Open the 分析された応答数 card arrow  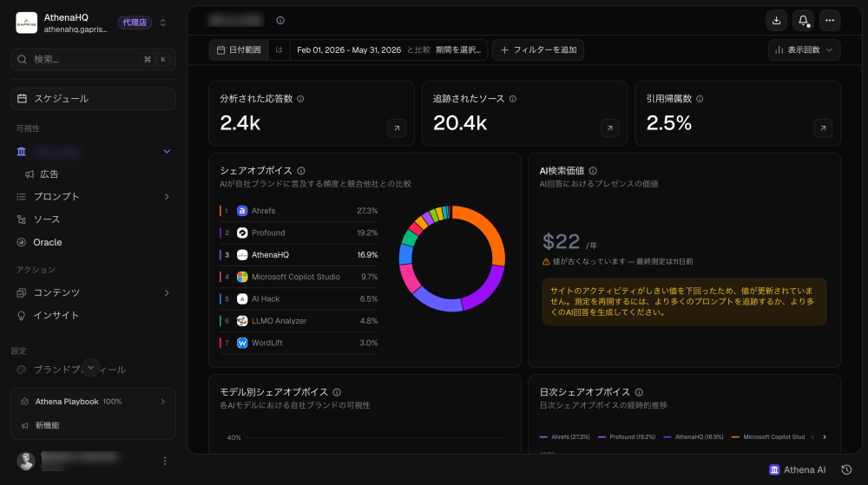[x=397, y=128]
